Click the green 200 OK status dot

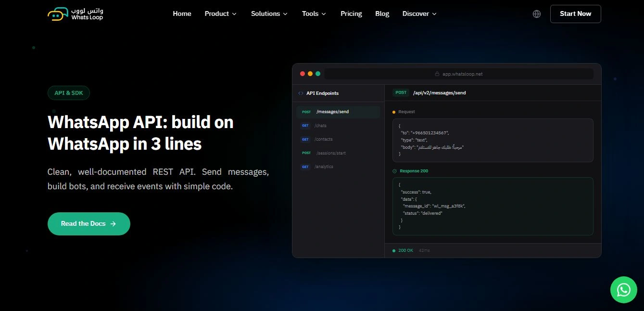tap(394, 251)
